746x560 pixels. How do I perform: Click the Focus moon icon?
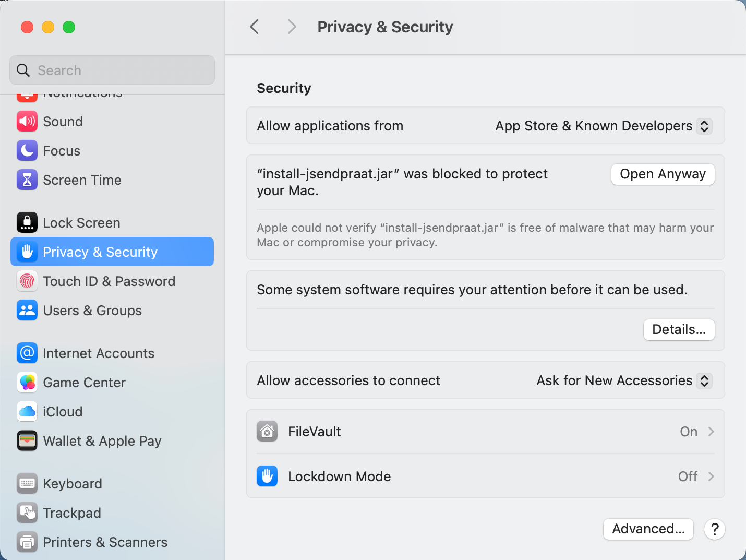coord(27,151)
